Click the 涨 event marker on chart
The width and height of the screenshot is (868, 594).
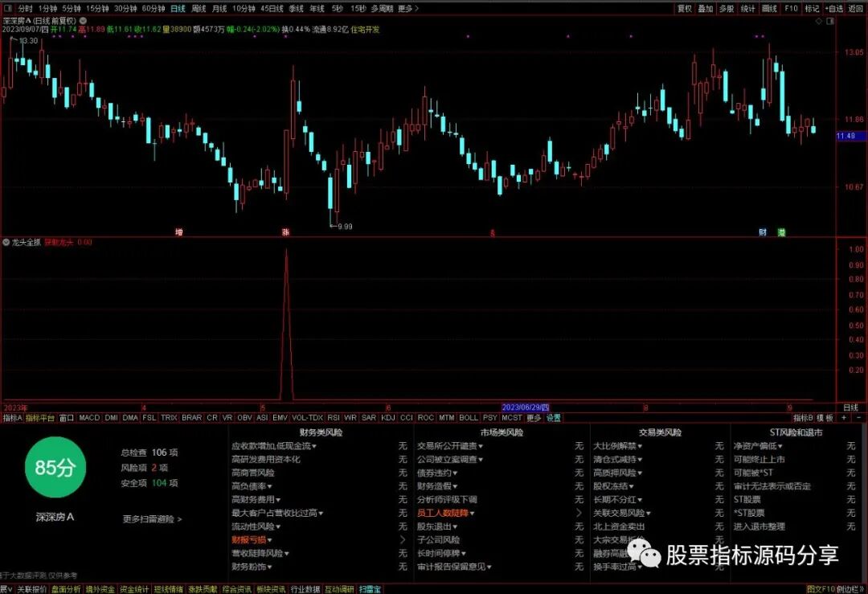(285, 232)
